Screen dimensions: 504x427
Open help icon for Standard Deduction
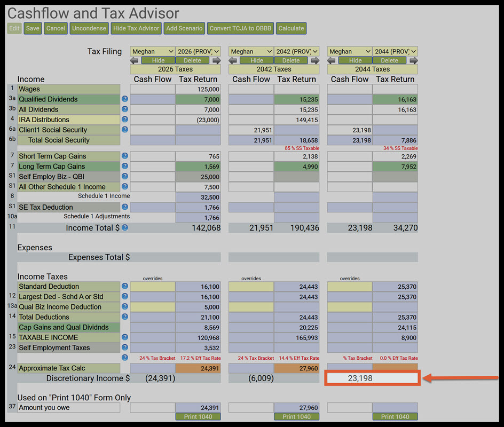tap(125, 286)
